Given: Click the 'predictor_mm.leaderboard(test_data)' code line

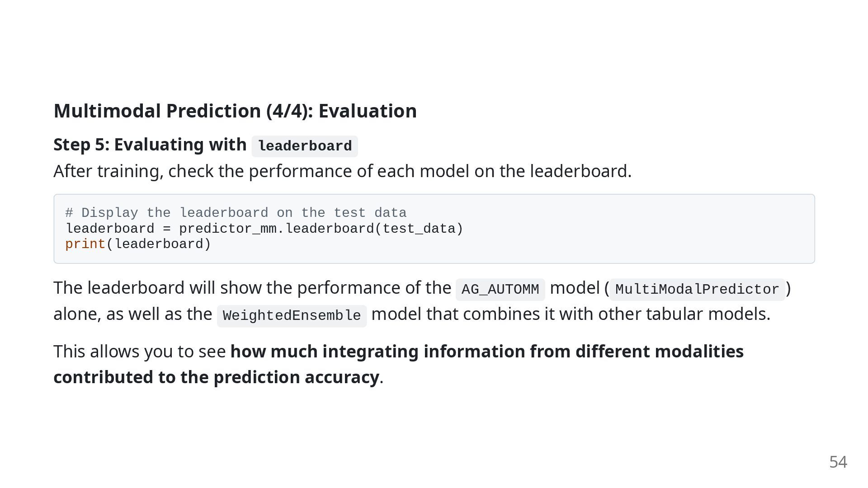Looking at the screenshot, I should [321, 229].
